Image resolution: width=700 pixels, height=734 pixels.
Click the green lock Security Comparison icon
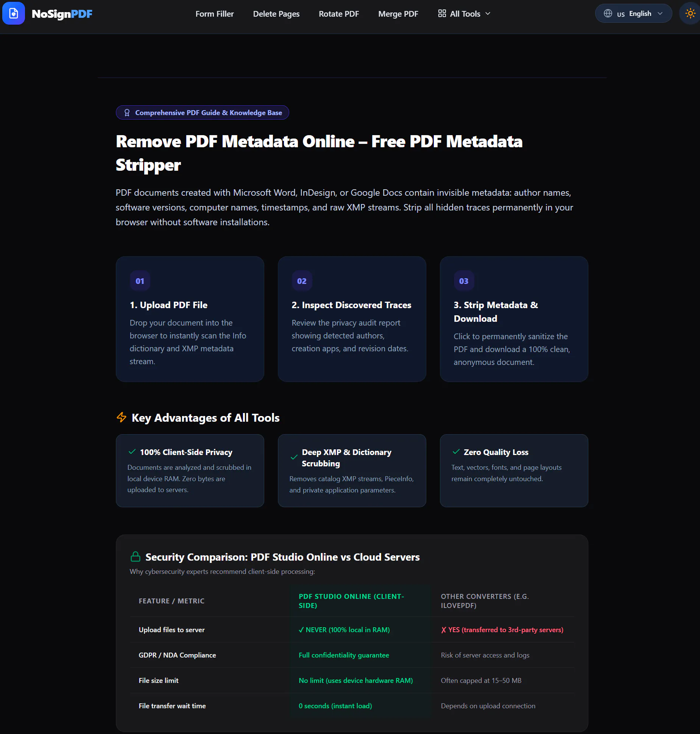coord(135,556)
